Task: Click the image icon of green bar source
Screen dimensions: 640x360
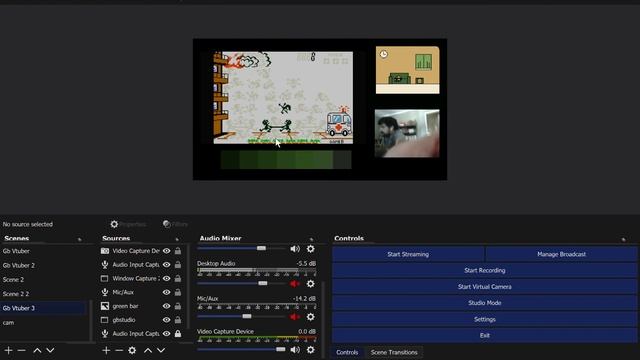Action: 105,306
